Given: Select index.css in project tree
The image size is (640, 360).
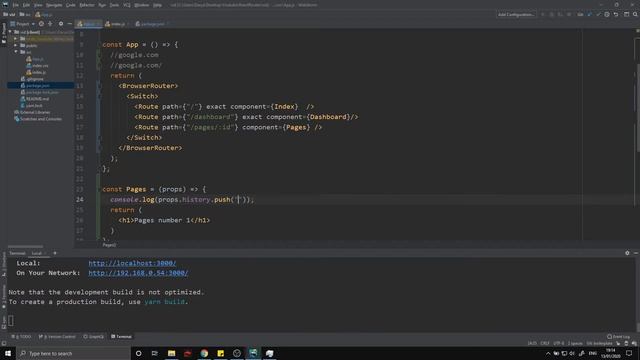Looking at the screenshot, I should [37, 65].
